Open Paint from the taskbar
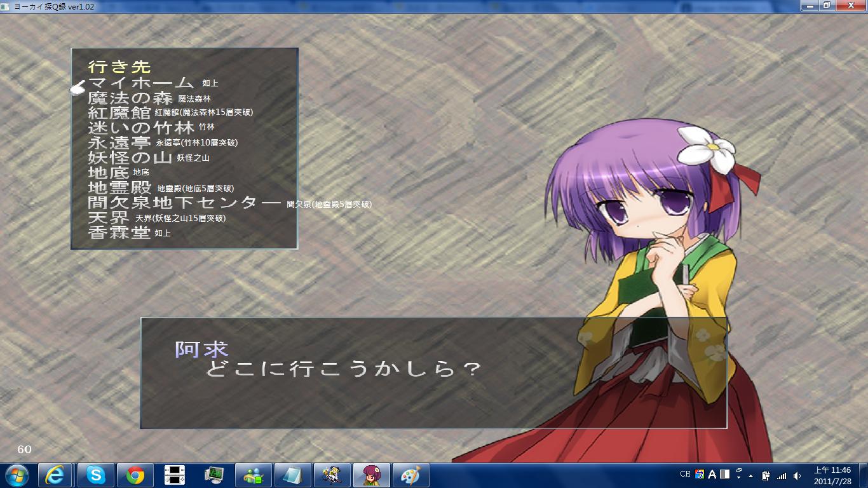Screen dimensions: 868x488 pos(410,475)
